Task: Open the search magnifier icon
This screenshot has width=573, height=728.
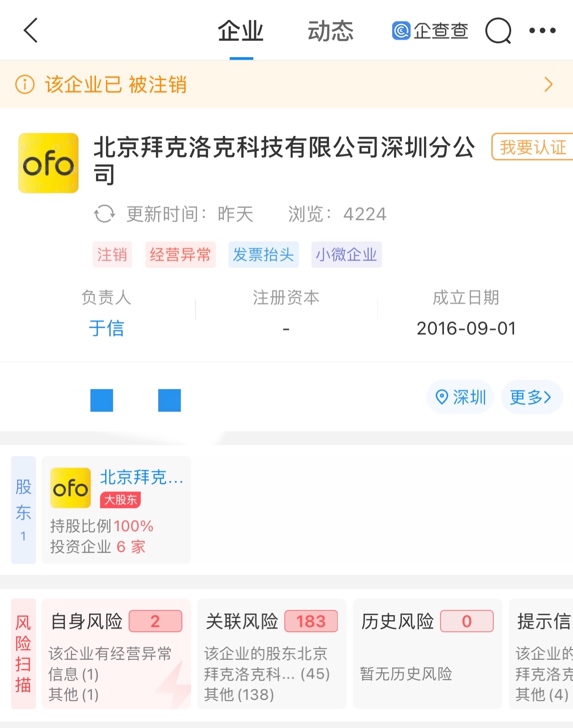Action: tap(498, 31)
